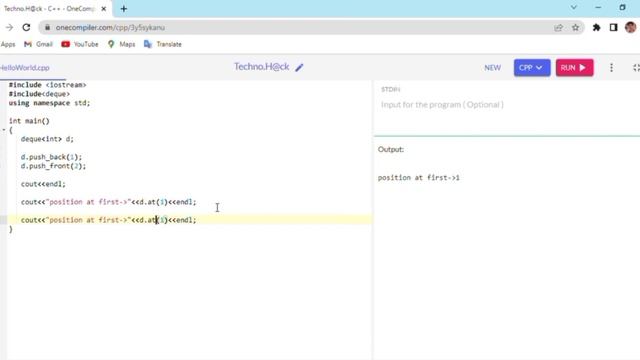Open a new browser tab

pos(124,9)
